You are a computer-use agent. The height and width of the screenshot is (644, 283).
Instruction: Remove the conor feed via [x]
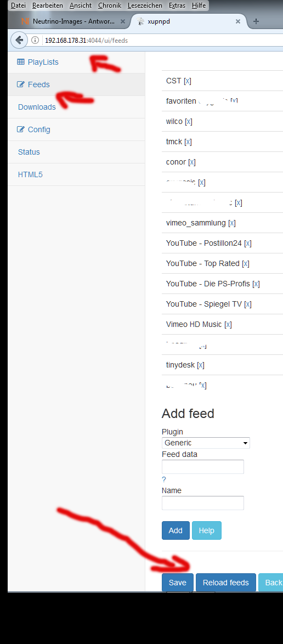[x=192, y=162]
